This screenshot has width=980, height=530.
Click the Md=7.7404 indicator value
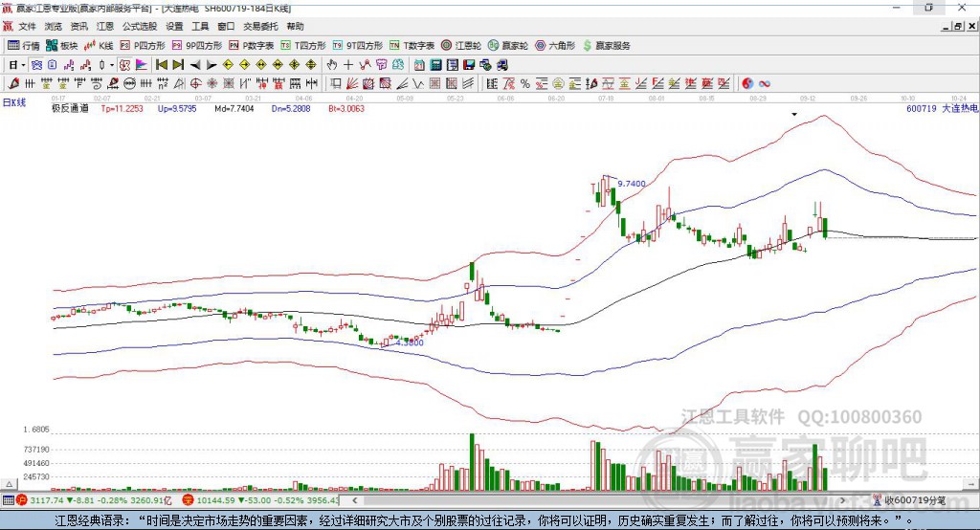[x=234, y=109]
